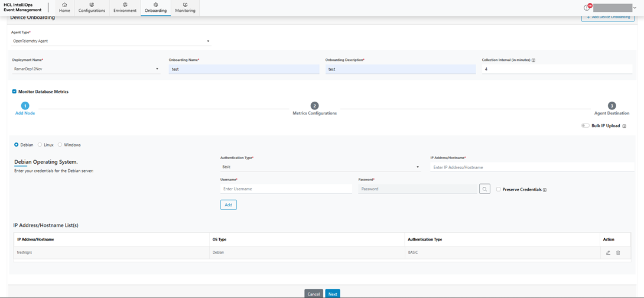Click the IP Address/Hostname input field

[532, 167]
